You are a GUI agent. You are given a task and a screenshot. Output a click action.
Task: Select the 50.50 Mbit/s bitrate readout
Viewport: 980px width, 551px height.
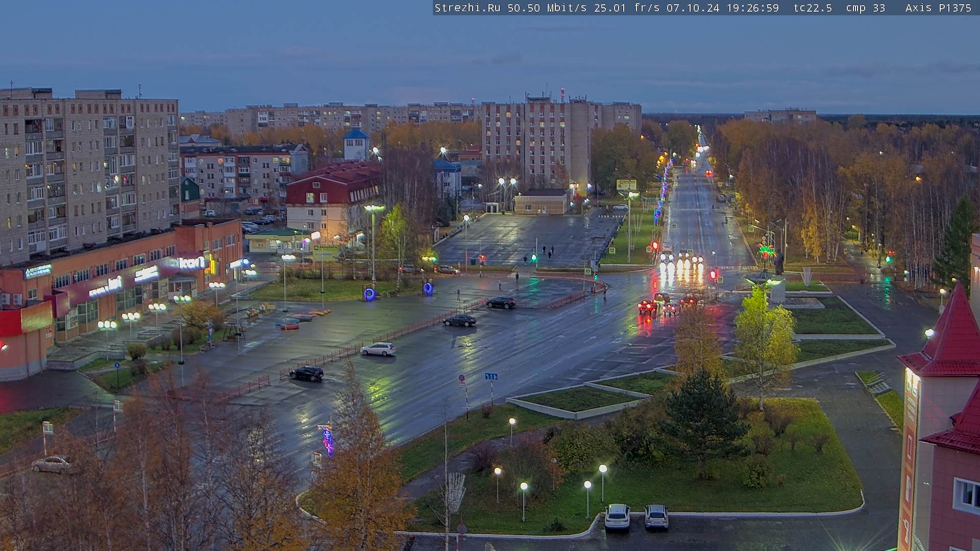point(547,8)
